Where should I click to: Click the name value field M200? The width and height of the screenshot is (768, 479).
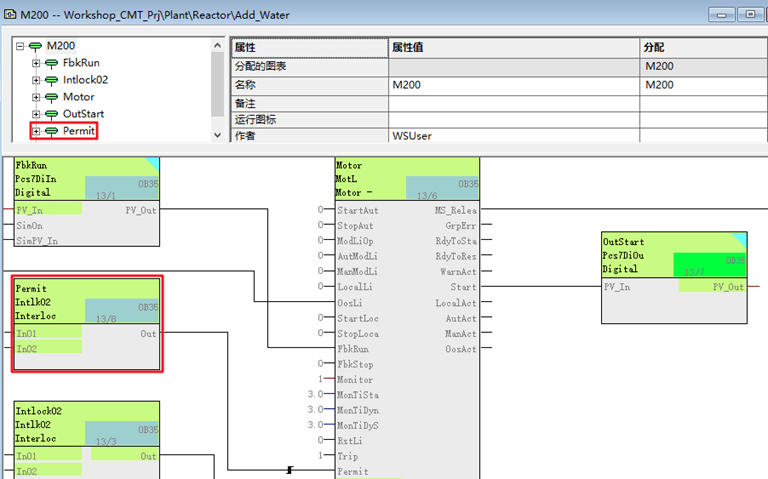[514, 85]
